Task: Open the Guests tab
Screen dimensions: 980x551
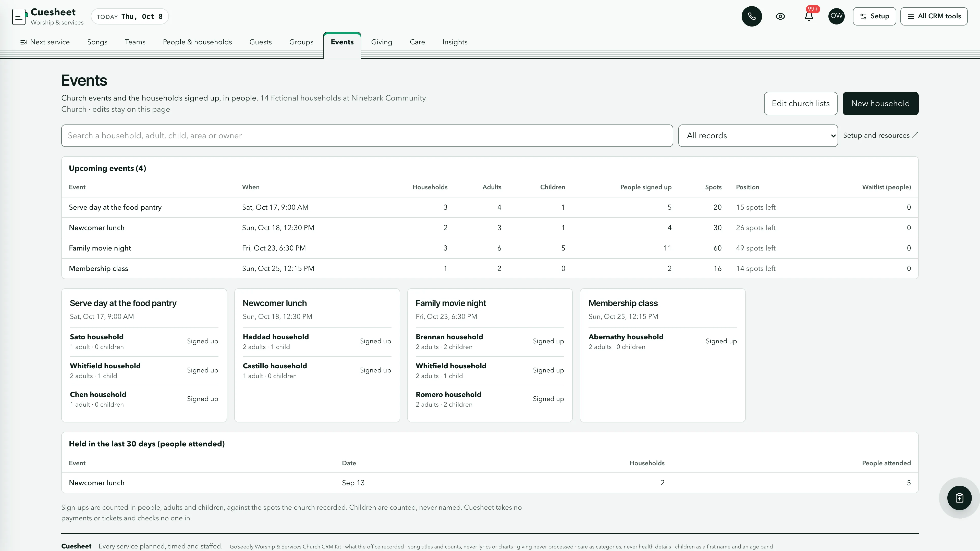Action: point(261,42)
